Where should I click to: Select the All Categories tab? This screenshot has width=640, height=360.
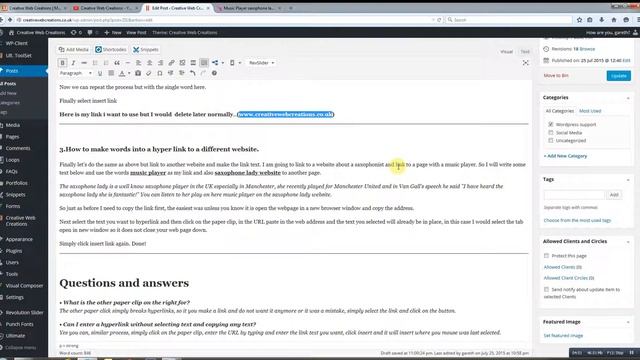point(560,111)
